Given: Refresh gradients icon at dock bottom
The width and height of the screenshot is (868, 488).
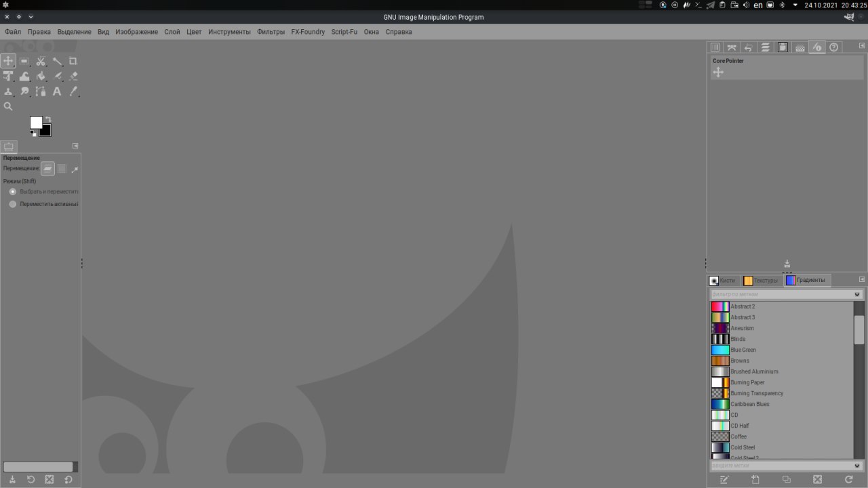Looking at the screenshot, I should [x=848, y=479].
